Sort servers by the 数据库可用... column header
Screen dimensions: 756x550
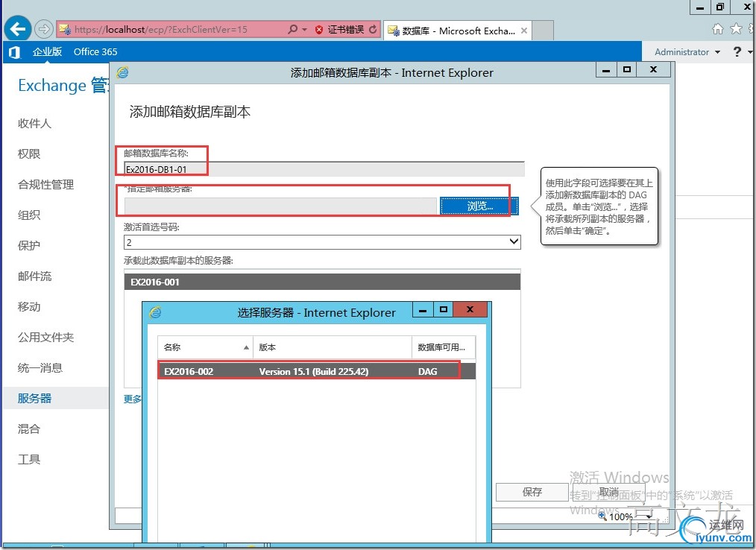(444, 347)
